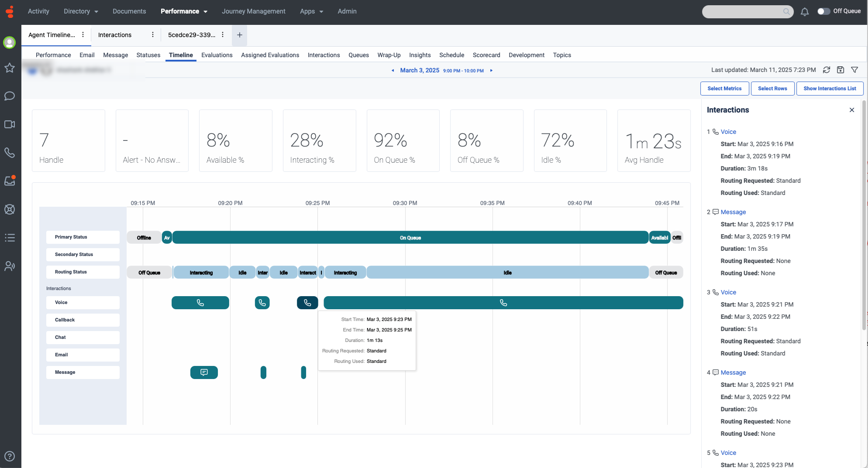868x468 pixels.
Task: Click the favorites star in the sidebar
Action: coord(10,68)
